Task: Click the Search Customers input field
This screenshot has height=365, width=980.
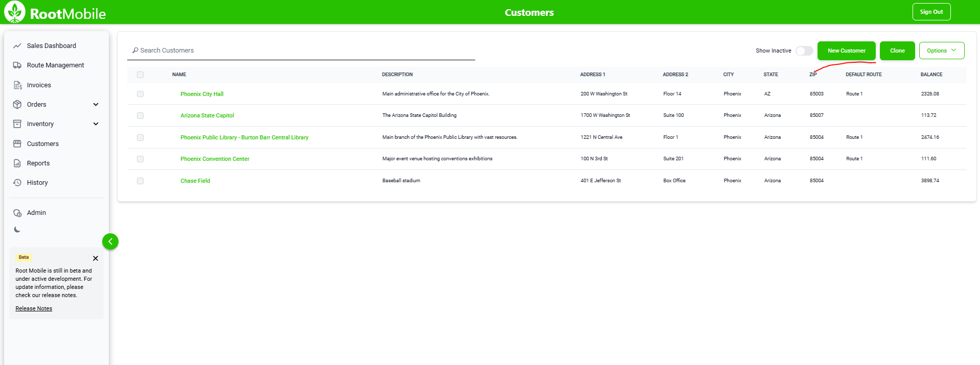Action: point(301,51)
